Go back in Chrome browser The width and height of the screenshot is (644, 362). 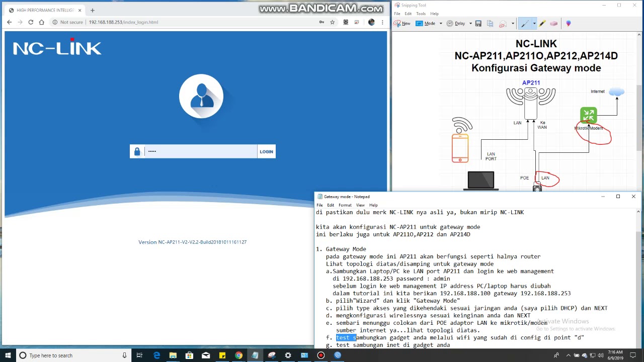9,22
